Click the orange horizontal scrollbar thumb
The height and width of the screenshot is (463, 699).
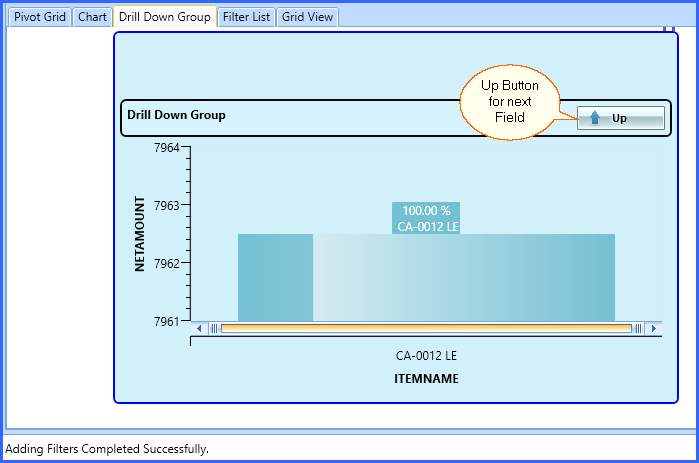(x=426, y=328)
